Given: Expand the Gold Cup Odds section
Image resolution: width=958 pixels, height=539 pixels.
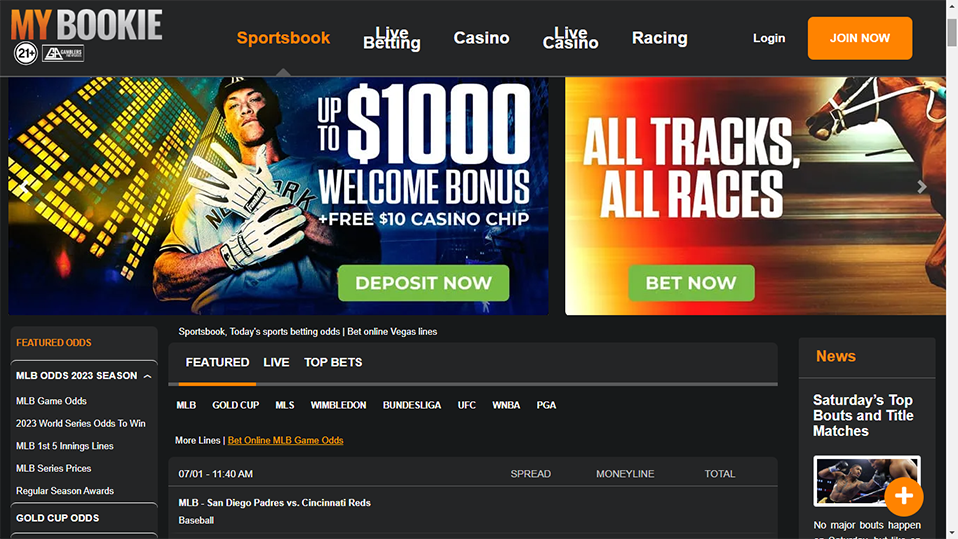Looking at the screenshot, I should (x=84, y=518).
